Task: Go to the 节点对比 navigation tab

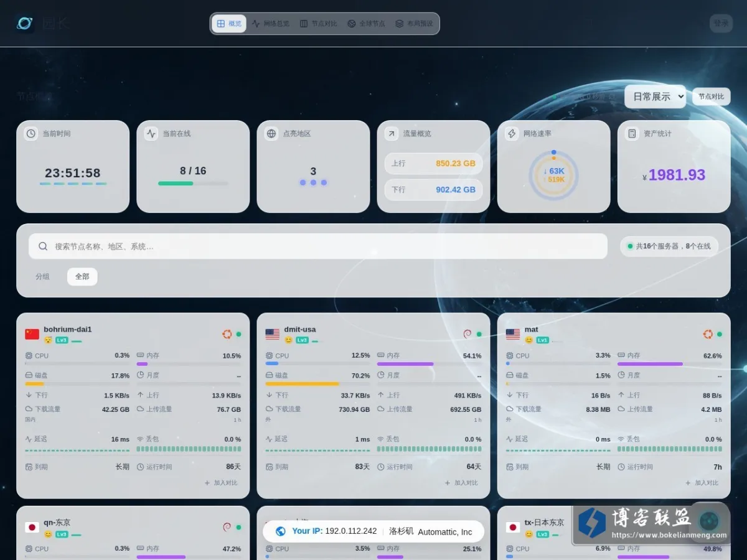Action: click(319, 24)
